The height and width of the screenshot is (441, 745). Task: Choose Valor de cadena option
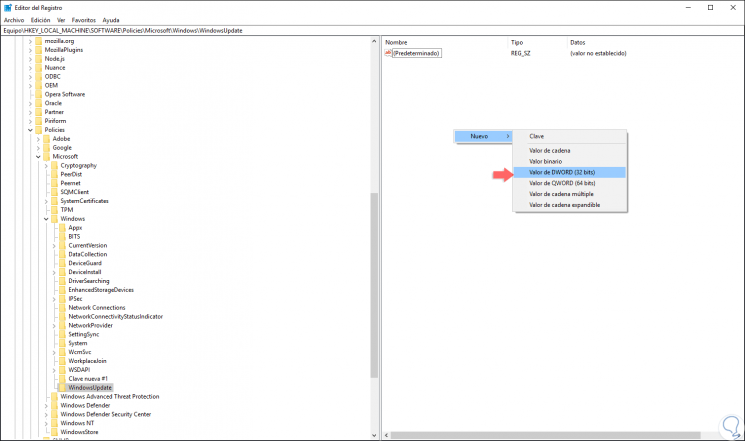click(569, 150)
